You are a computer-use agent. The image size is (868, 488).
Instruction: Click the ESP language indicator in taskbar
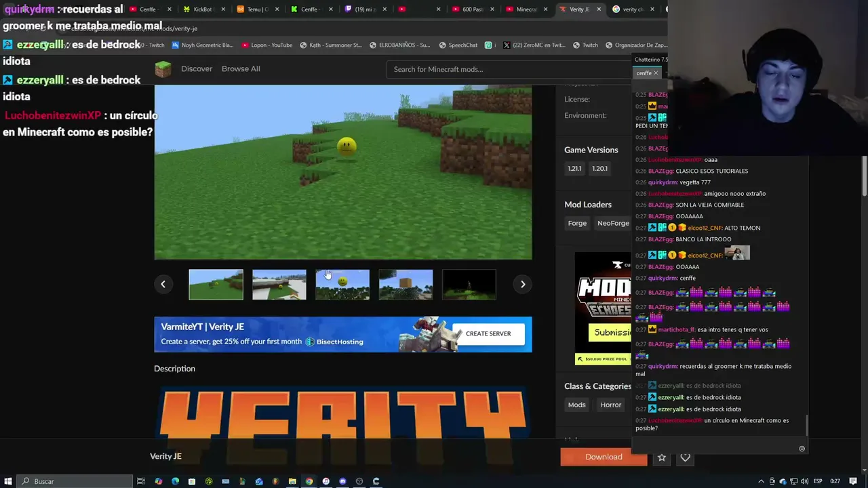818,481
